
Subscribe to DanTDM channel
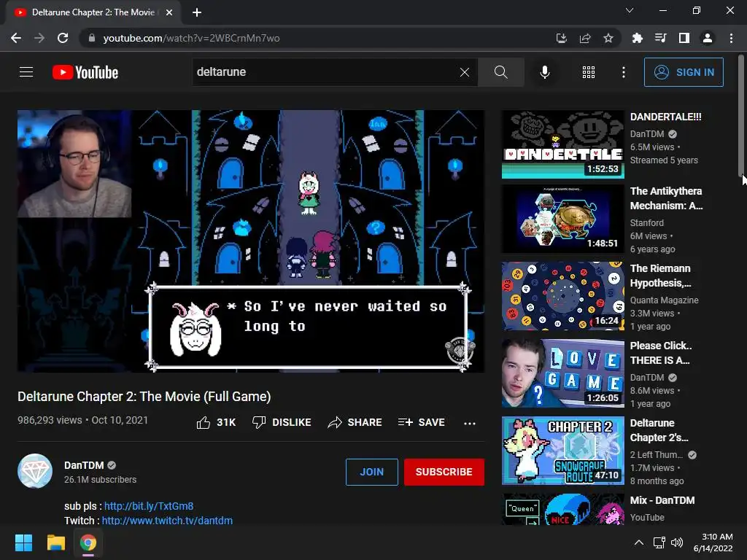444,472
